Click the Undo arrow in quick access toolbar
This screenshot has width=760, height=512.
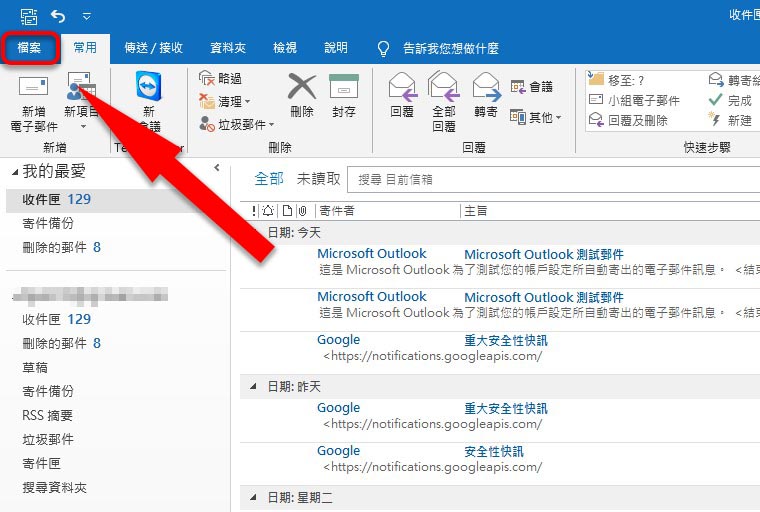click(x=58, y=16)
